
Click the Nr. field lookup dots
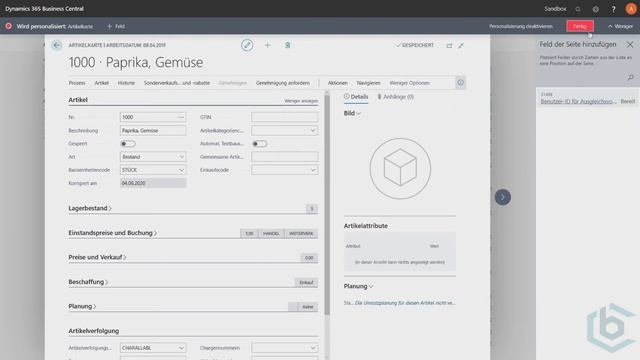pyautogui.click(x=181, y=117)
